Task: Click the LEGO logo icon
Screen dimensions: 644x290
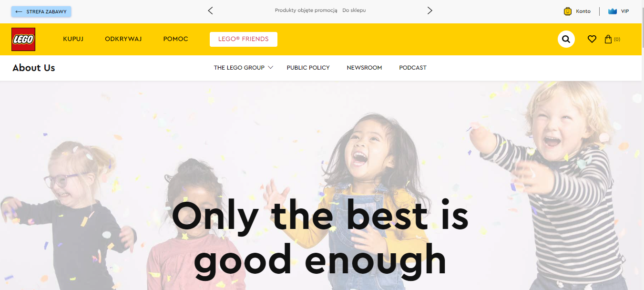Action: [23, 39]
